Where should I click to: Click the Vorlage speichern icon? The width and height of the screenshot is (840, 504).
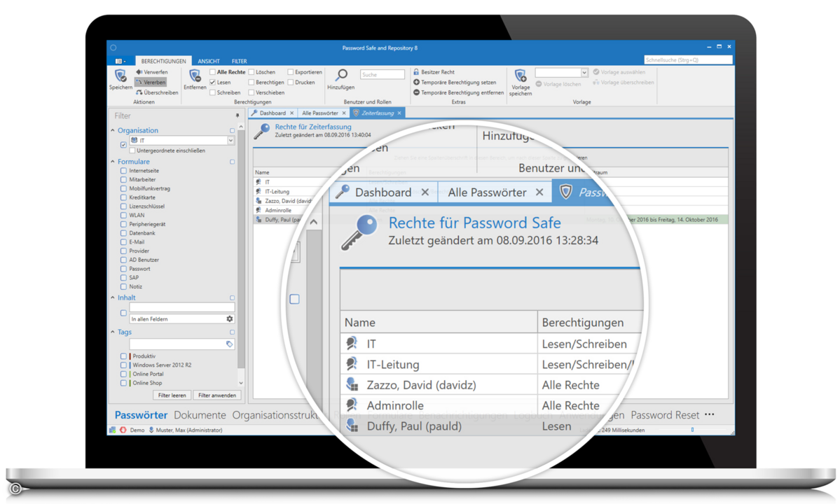pyautogui.click(x=520, y=76)
